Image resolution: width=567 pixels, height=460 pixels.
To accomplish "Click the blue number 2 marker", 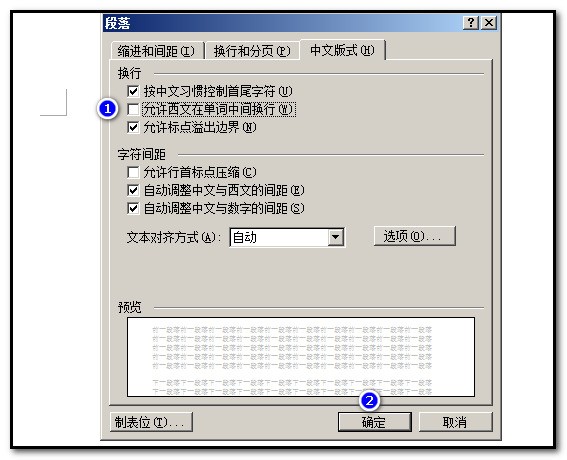I will 369,401.
